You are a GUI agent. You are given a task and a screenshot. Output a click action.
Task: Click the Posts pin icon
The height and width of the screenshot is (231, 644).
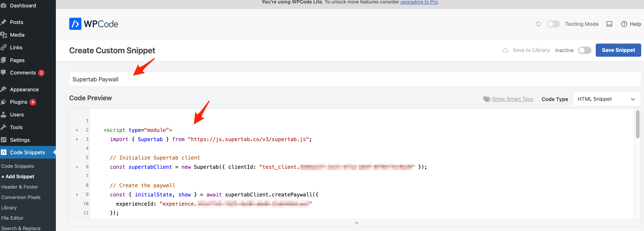click(3, 22)
